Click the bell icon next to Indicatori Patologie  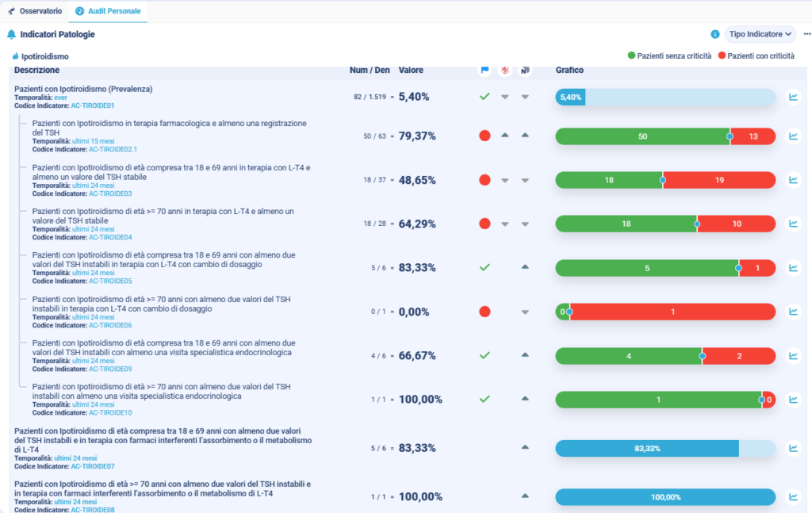(11, 34)
